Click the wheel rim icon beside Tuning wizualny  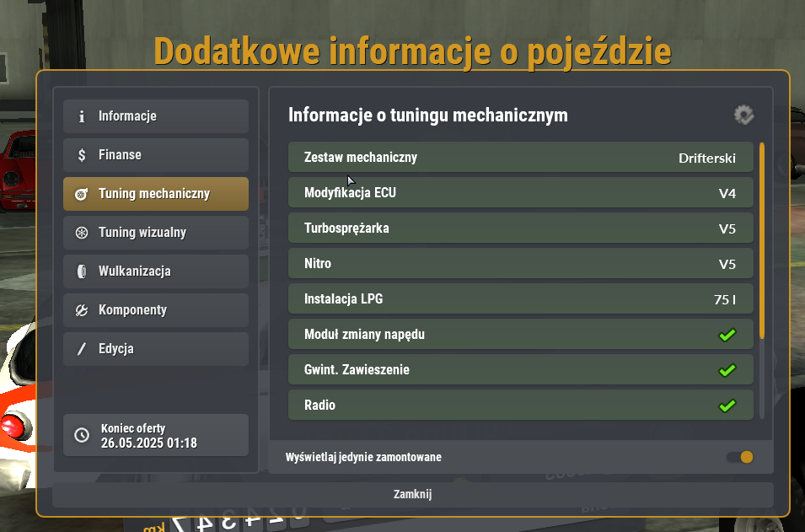(x=82, y=233)
